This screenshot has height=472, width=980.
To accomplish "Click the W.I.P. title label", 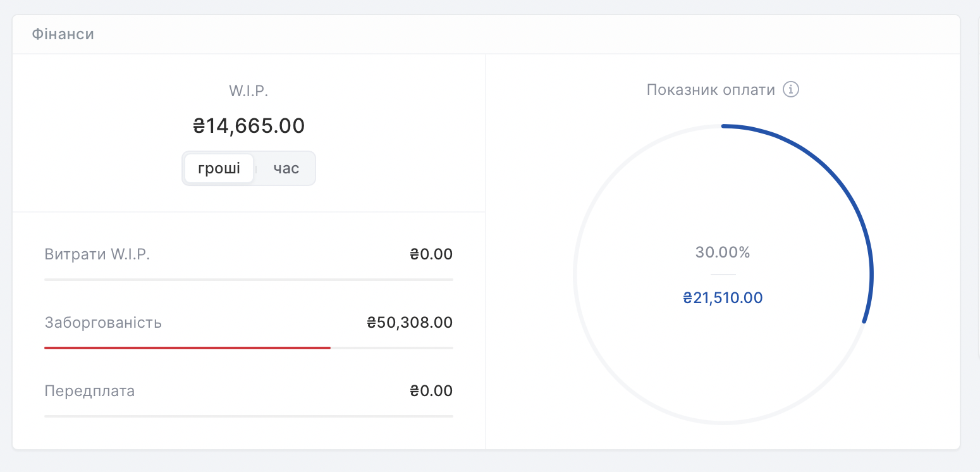I will (x=248, y=91).
